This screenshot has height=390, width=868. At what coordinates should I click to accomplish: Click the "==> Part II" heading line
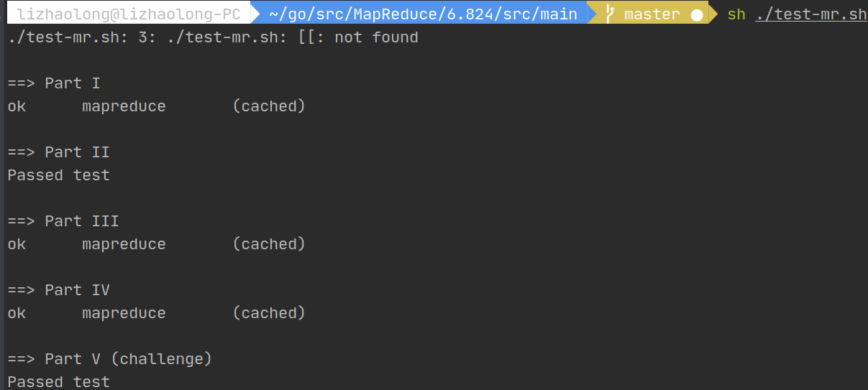(x=58, y=152)
